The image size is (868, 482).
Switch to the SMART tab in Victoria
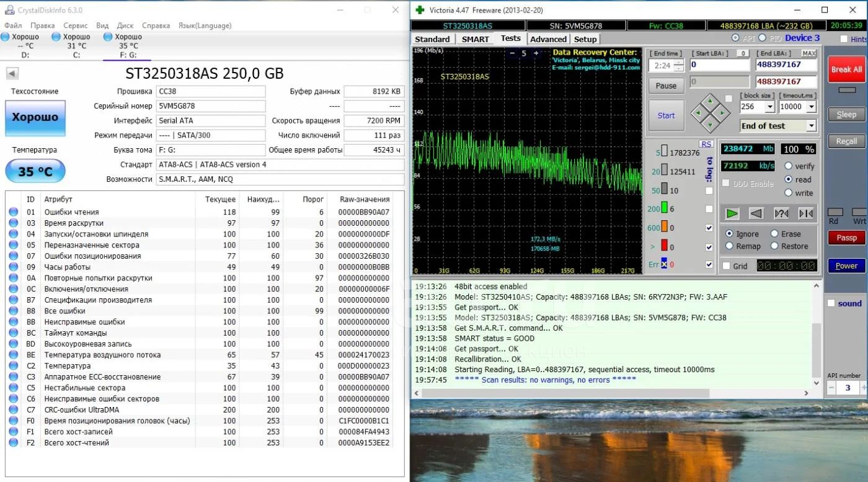pyautogui.click(x=476, y=39)
